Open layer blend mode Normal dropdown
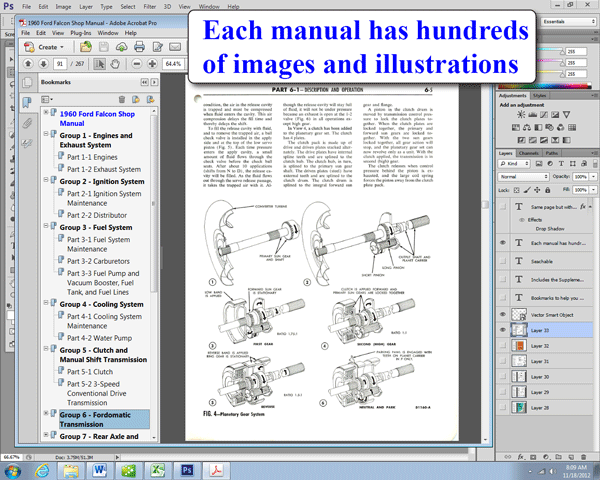 523,176
